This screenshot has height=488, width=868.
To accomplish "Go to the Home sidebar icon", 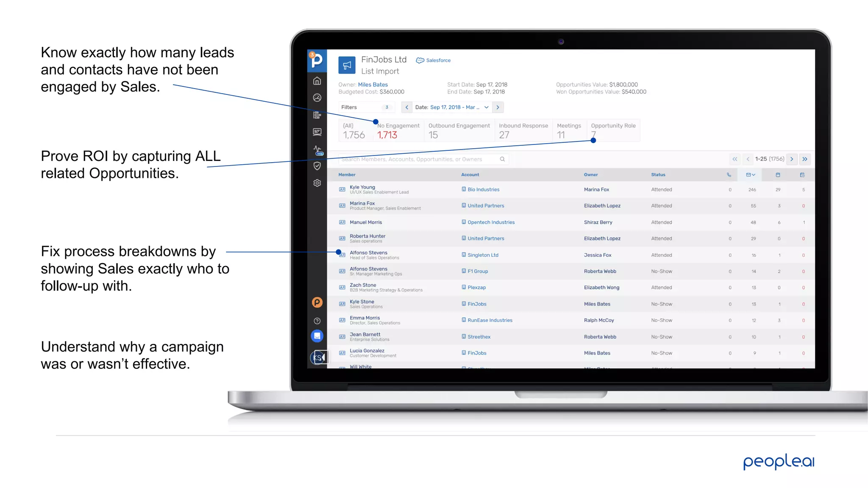I will point(317,81).
